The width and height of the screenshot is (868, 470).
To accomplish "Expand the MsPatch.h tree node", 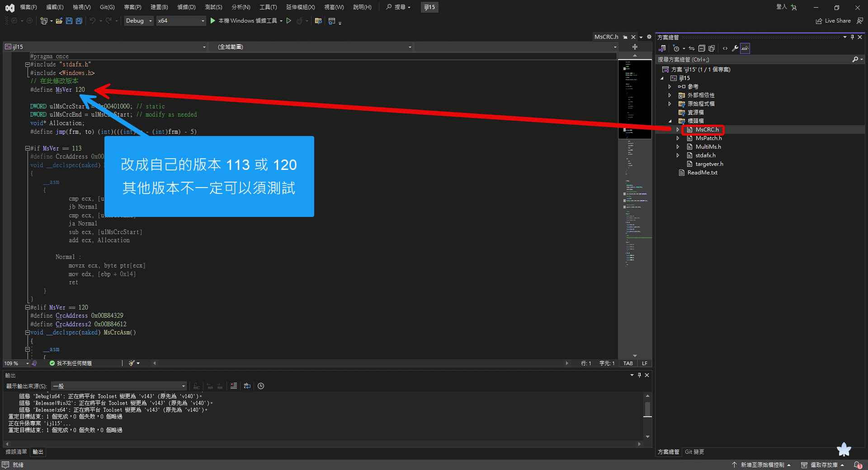I will coord(678,138).
